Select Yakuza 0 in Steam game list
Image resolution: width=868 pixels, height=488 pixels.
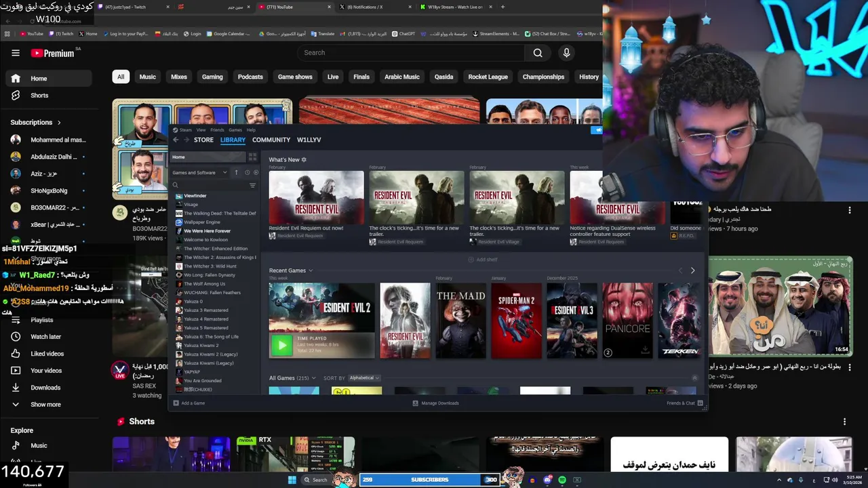(193, 302)
